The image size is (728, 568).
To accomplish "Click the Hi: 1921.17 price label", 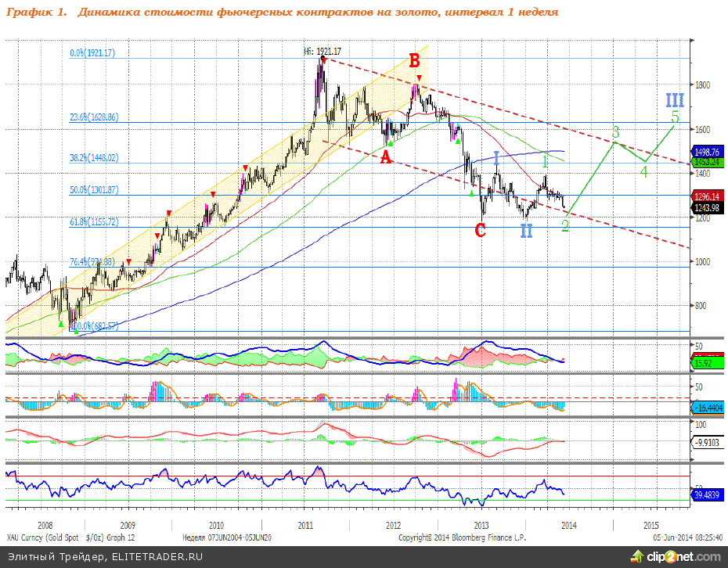I will click(322, 51).
